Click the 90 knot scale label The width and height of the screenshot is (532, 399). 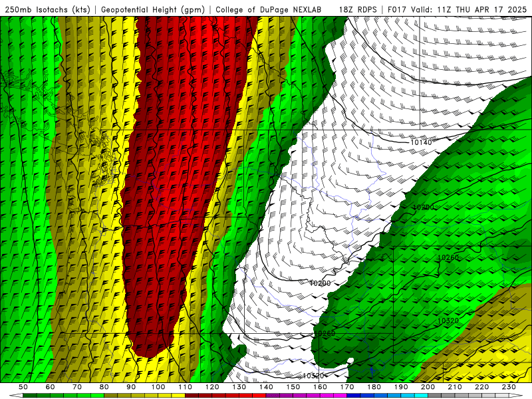(x=131, y=387)
